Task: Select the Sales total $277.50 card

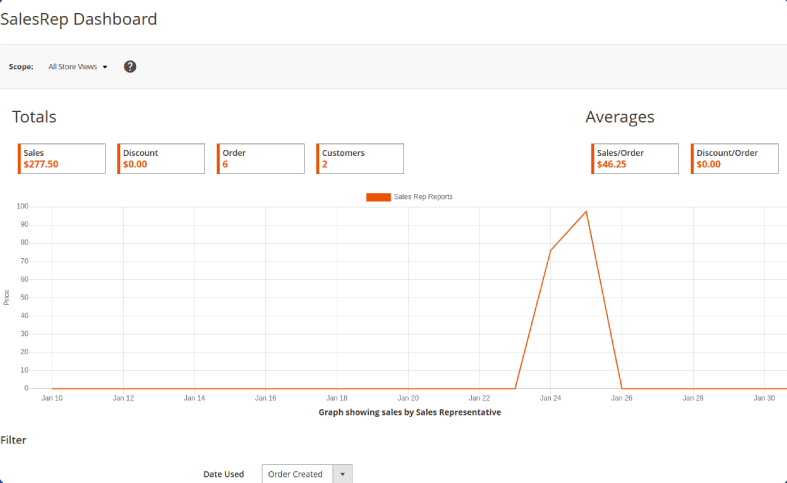Action: coord(62,159)
